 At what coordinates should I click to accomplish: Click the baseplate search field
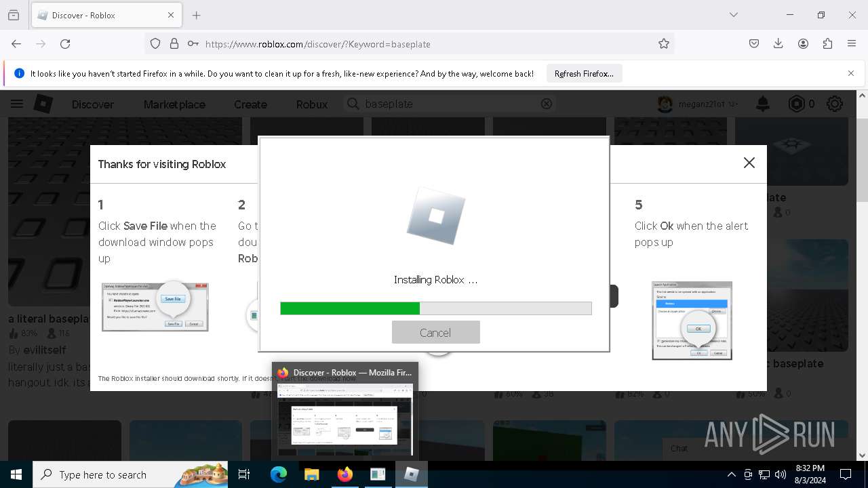[450, 104]
